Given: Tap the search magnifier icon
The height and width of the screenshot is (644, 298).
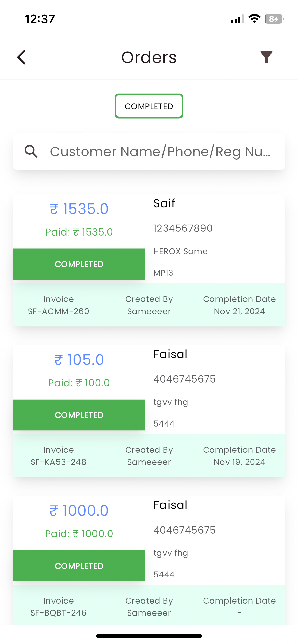Looking at the screenshot, I should click(31, 152).
